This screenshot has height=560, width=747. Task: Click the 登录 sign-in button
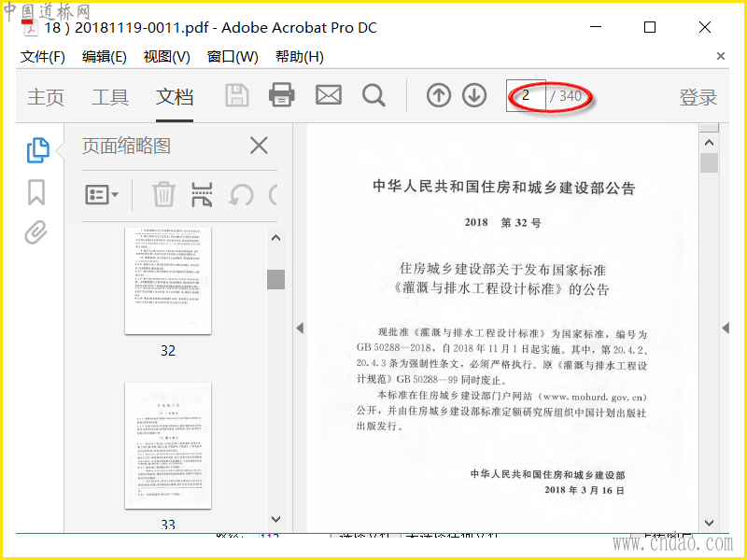point(698,97)
